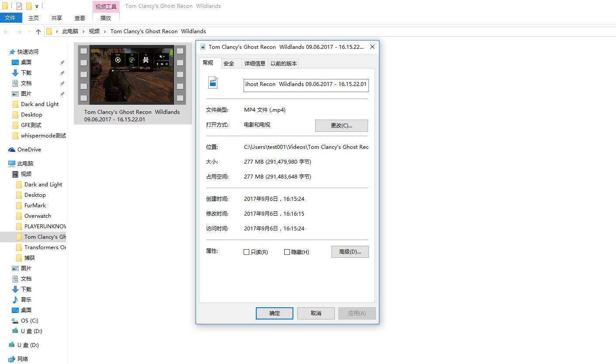
Task: Select the 此电脑 computer icon in the sidebar
Action: pyautogui.click(x=12, y=164)
